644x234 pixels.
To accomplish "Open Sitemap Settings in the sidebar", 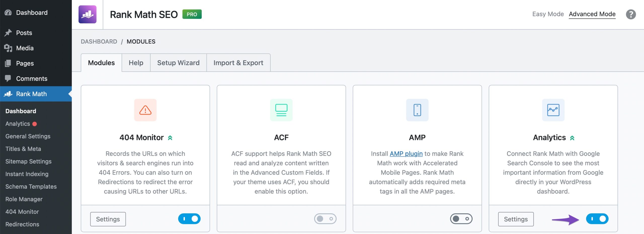I will tap(28, 161).
